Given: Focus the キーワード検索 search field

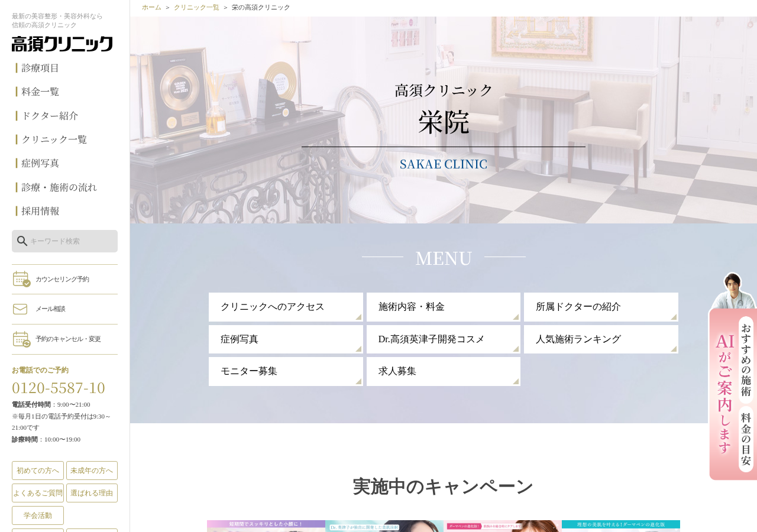Looking at the screenshot, I should pyautogui.click(x=64, y=241).
